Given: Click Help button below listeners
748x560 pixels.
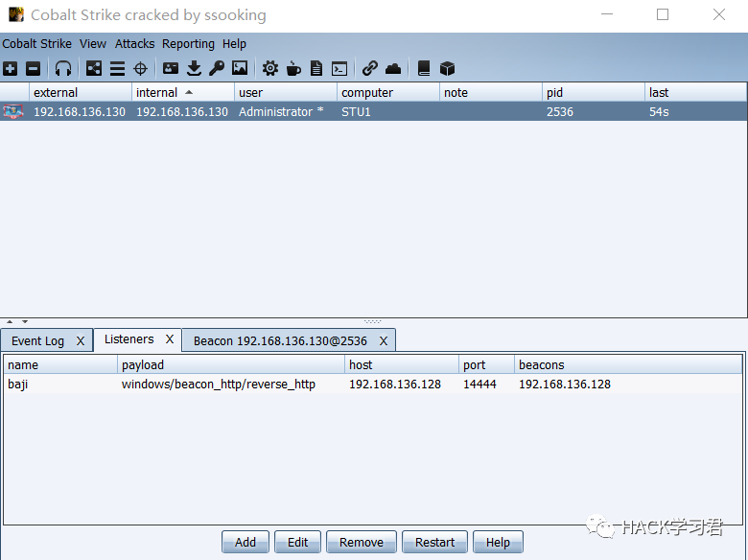Looking at the screenshot, I should click(498, 543).
